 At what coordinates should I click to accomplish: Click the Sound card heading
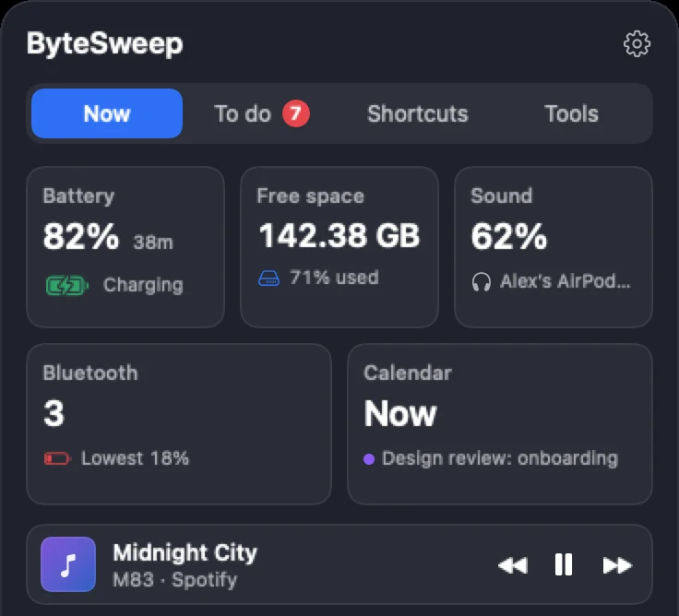click(x=502, y=195)
